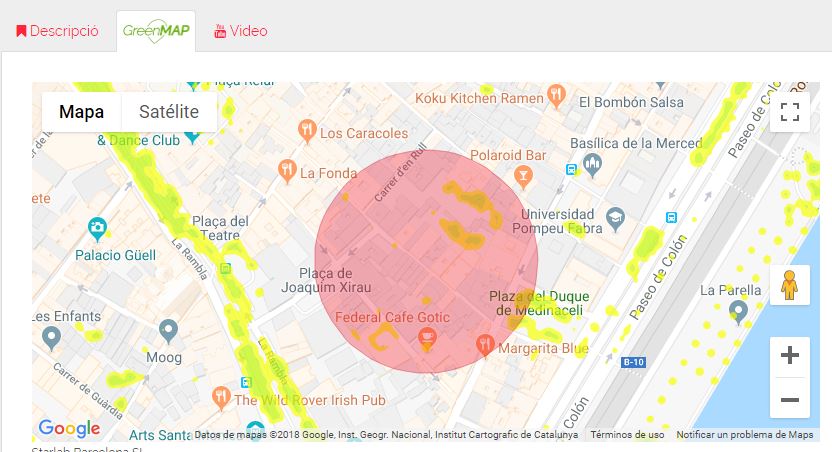Open the Descripció tab
This screenshot has height=452, width=832.
pos(58,31)
